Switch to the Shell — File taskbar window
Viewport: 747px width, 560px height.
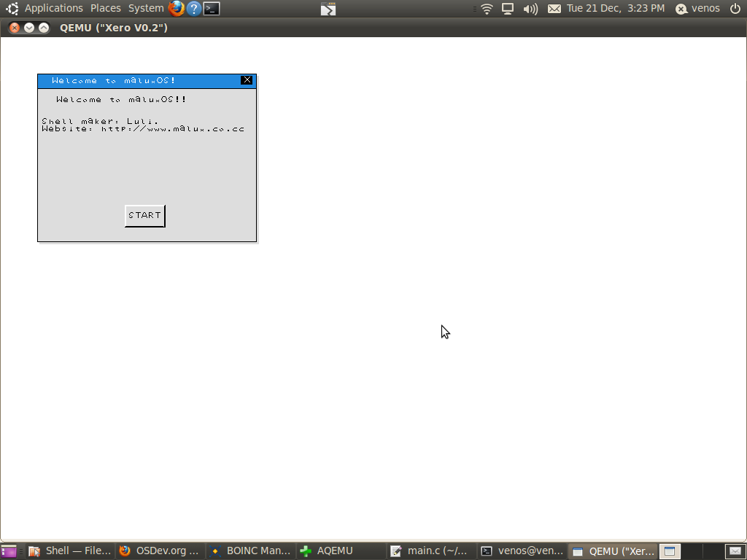point(70,551)
